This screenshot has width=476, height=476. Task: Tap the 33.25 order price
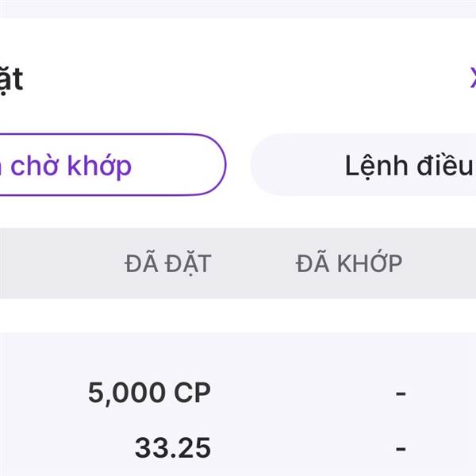(x=172, y=448)
